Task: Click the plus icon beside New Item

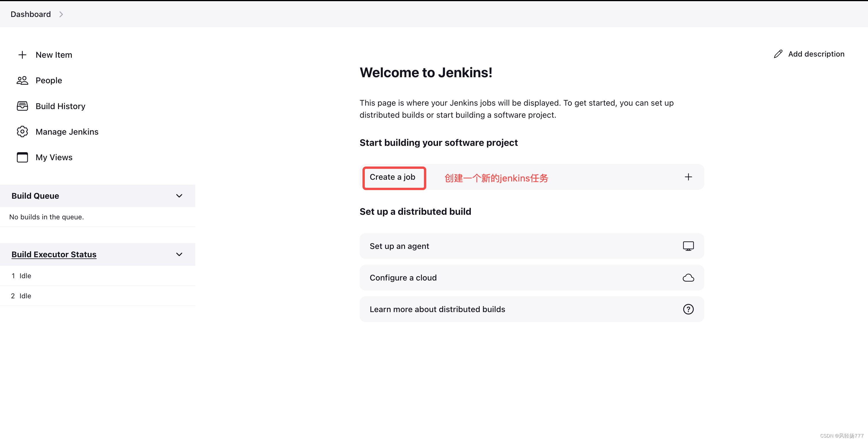Action: [x=22, y=55]
